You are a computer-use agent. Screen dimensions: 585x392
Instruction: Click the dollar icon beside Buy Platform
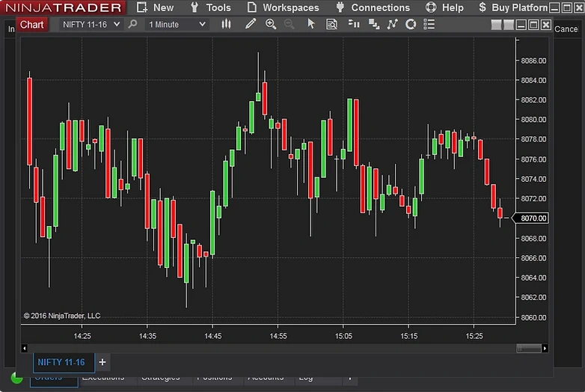[x=483, y=7]
